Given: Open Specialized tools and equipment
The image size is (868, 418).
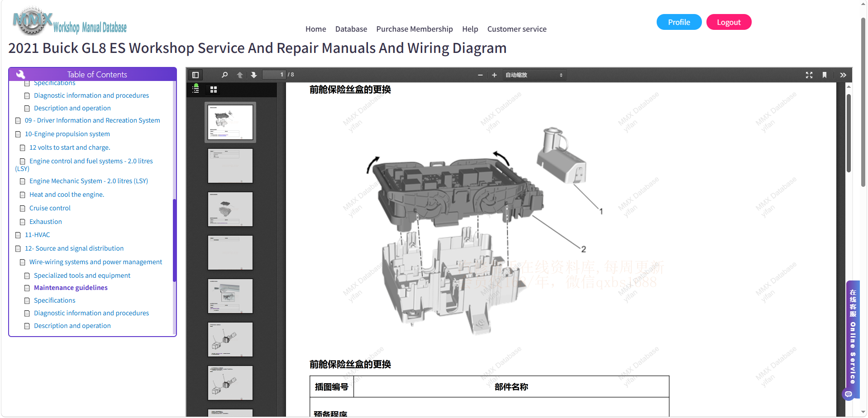Looking at the screenshot, I should [82, 275].
